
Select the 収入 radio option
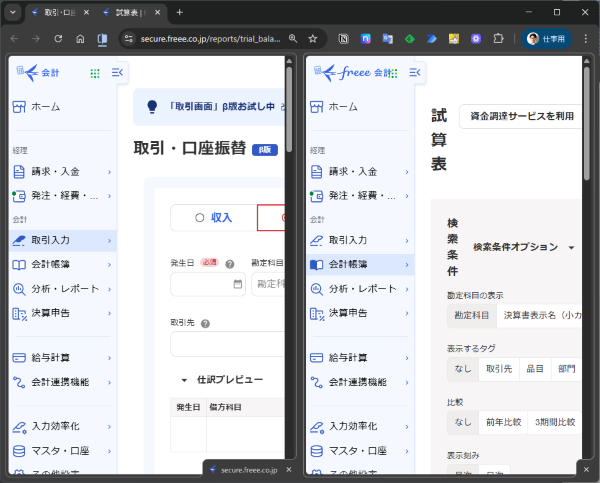(212, 217)
